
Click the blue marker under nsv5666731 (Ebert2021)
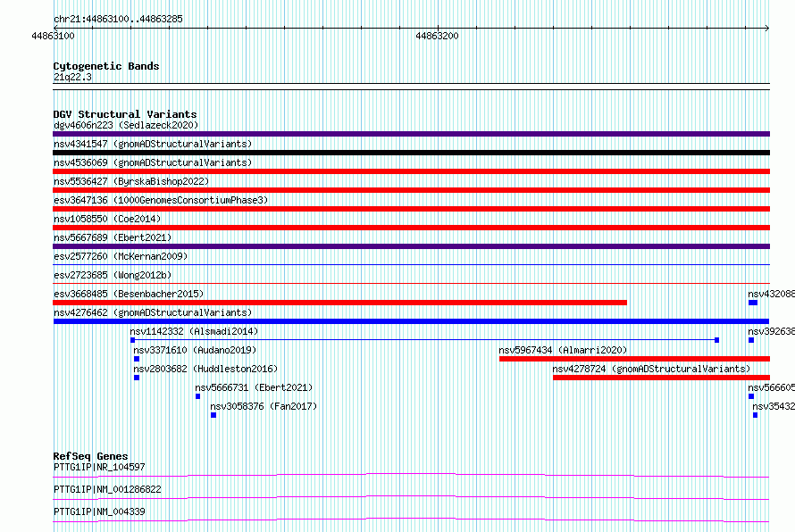pyautogui.click(x=197, y=396)
